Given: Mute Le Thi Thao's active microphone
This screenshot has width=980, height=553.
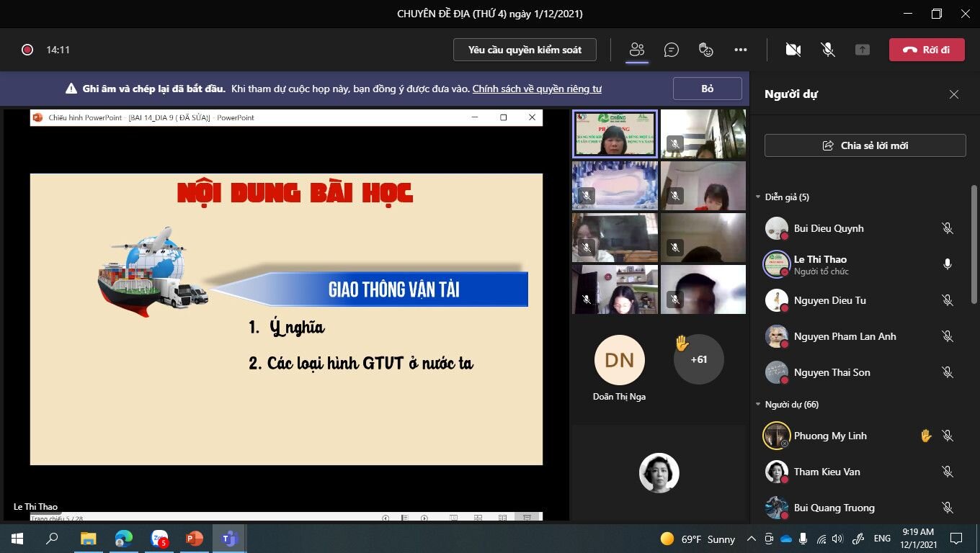Looking at the screenshot, I should (948, 264).
